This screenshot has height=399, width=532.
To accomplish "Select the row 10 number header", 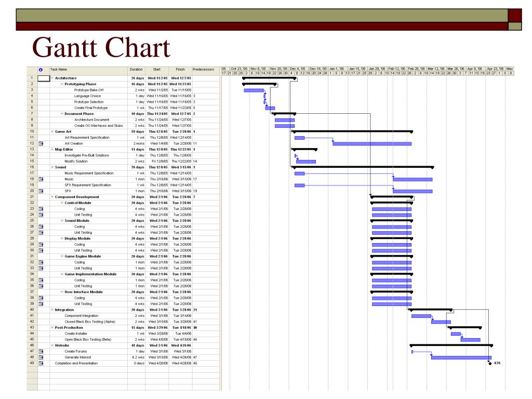I will point(32,131).
